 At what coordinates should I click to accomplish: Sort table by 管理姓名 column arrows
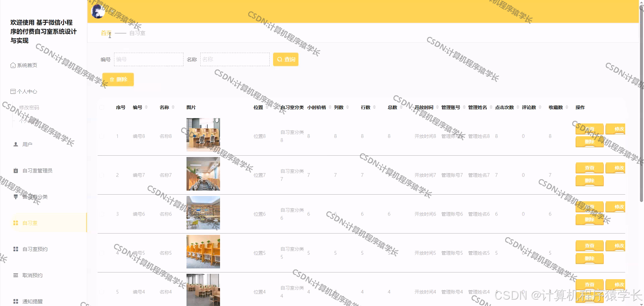pos(491,107)
